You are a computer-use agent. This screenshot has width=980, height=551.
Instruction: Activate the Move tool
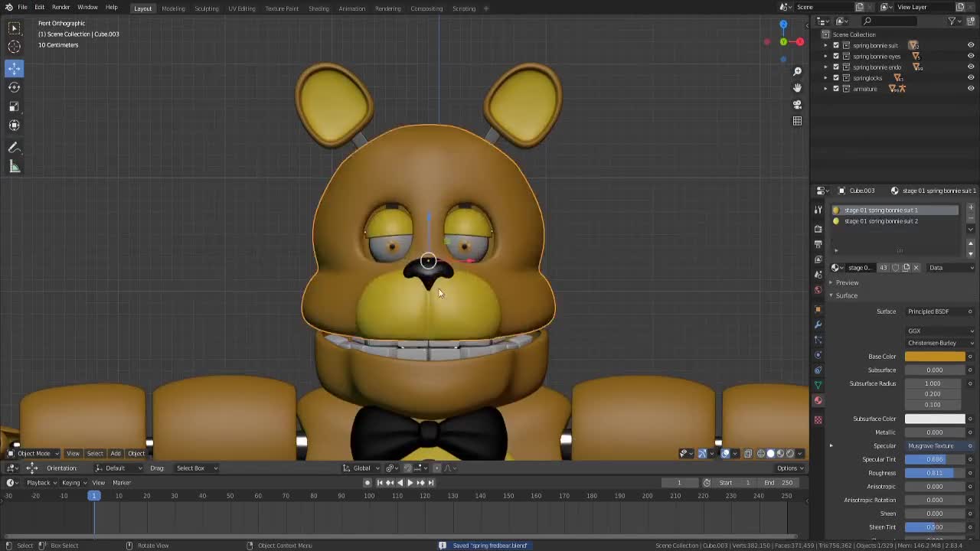point(14,68)
